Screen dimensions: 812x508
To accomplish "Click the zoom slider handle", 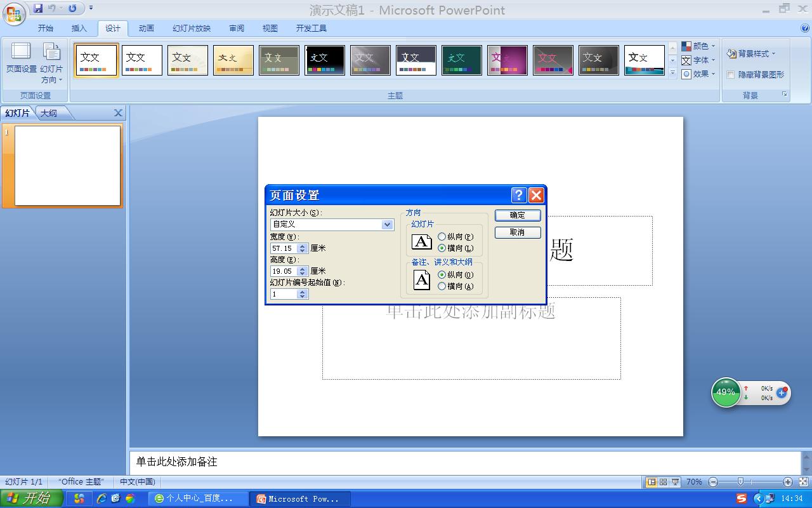I will click(740, 482).
